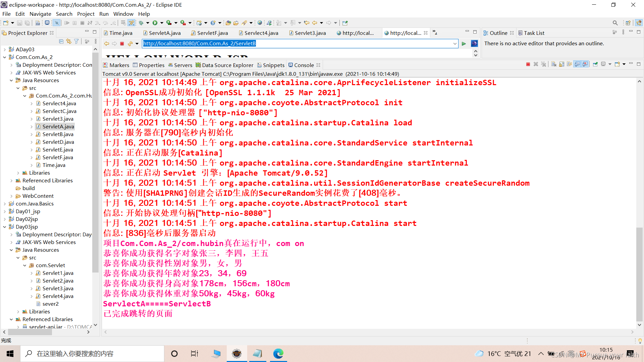Toggle Show Console When Standard Out Changes
The image size is (644, 362).
pyautogui.click(x=577, y=64)
